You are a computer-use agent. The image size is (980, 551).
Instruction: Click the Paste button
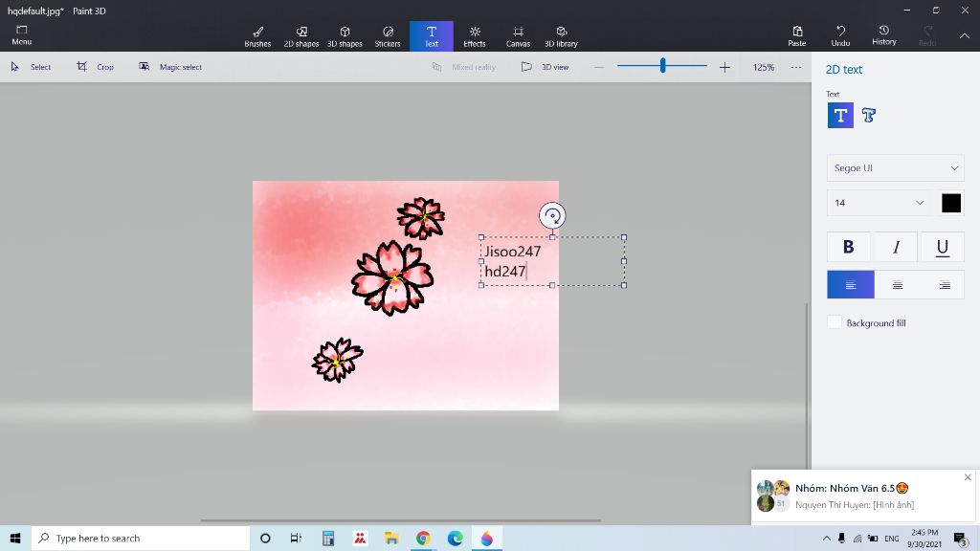point(797,36)
